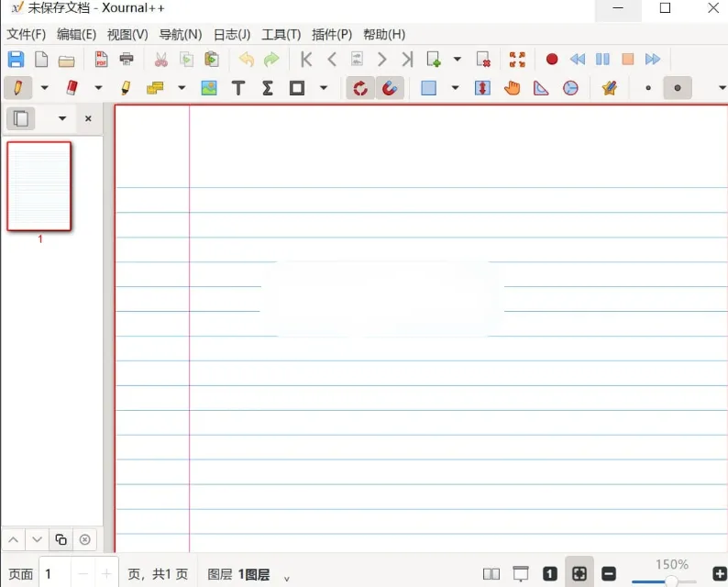Toggle paired pages view in the status bar
728x587 pixels.
[x=491, y=574]
